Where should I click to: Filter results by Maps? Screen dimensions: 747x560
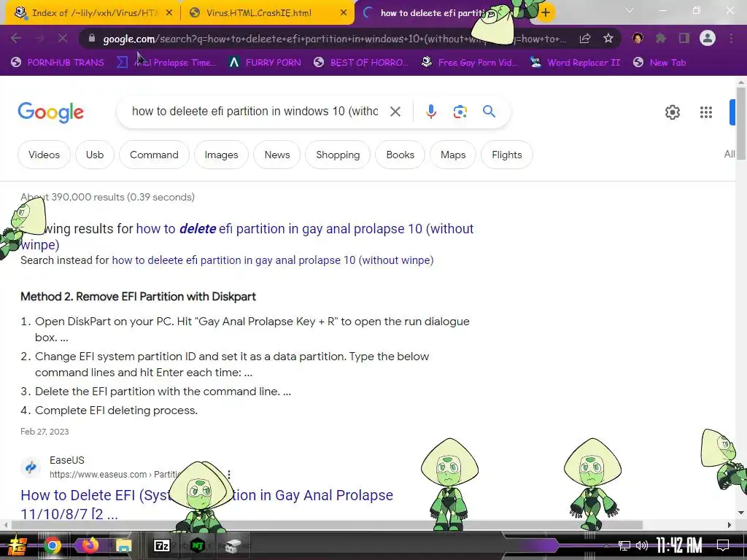tap(452, 155)
